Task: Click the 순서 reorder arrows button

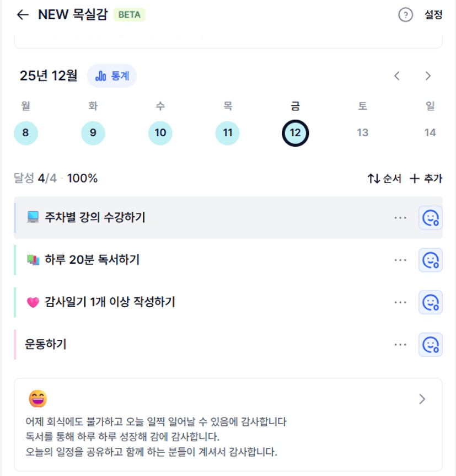Action: tap(384, 179)
